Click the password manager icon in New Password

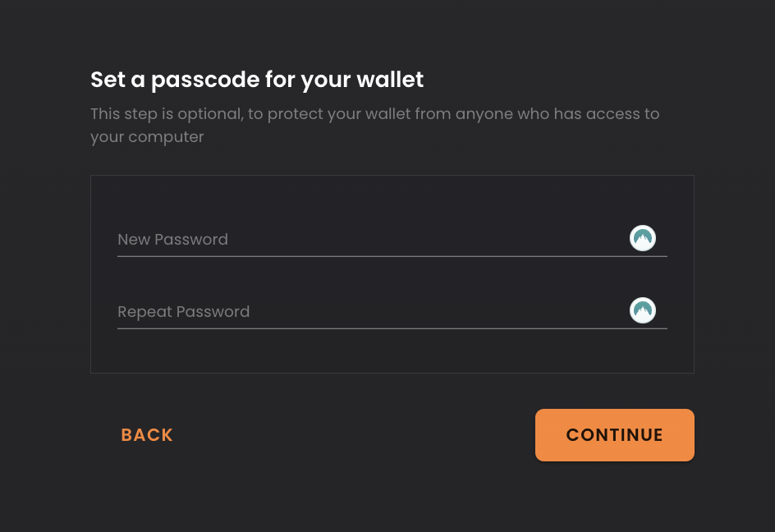pos(643,239)
